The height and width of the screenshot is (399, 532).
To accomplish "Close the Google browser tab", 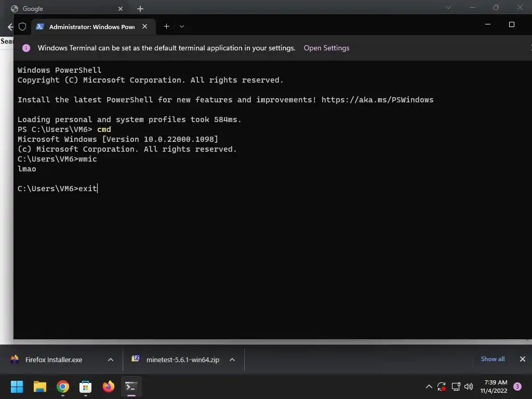I will click(121, 9).
